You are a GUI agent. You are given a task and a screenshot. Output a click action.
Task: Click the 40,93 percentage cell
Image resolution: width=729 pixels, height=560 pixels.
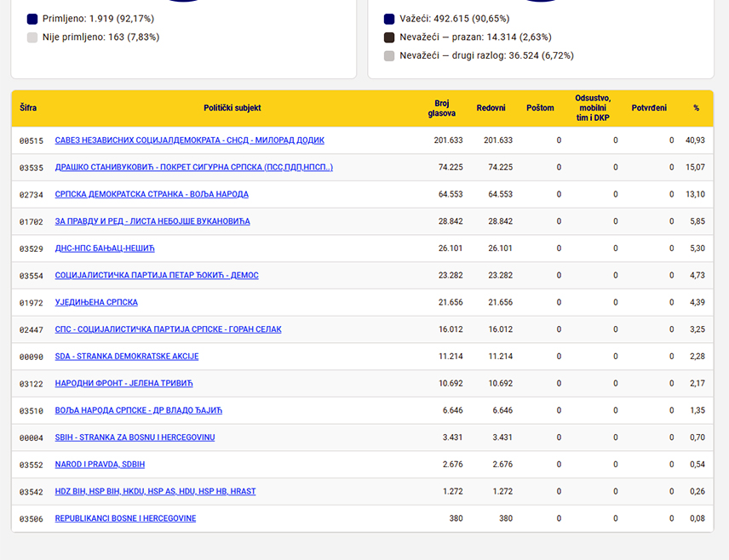click(x=695, y=140)
